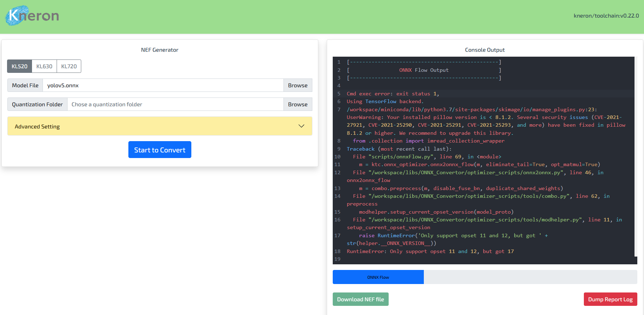Viewport: 644px width, 315px height.
Task: Click 'Using TensorFlow backend.' console line
Action: (x=385, y=101)
